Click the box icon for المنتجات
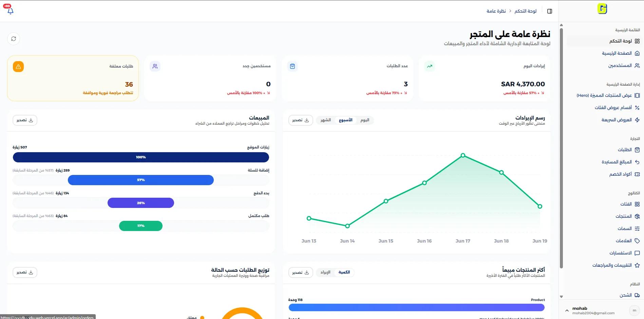 coord(637,216)
